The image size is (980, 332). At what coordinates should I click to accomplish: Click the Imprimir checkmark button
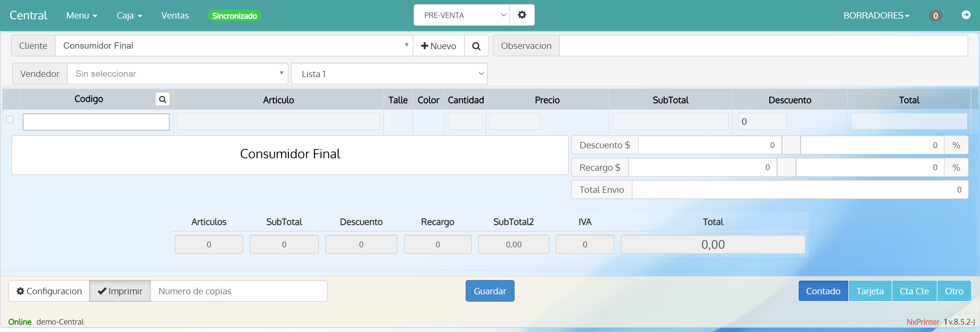pyautogui.click(x=120, y=290)
